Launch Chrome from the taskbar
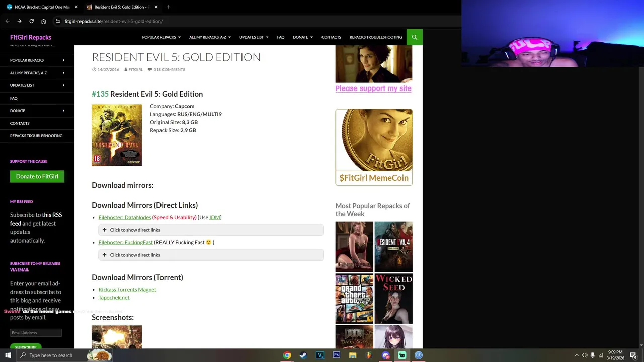 click(287, 355)
